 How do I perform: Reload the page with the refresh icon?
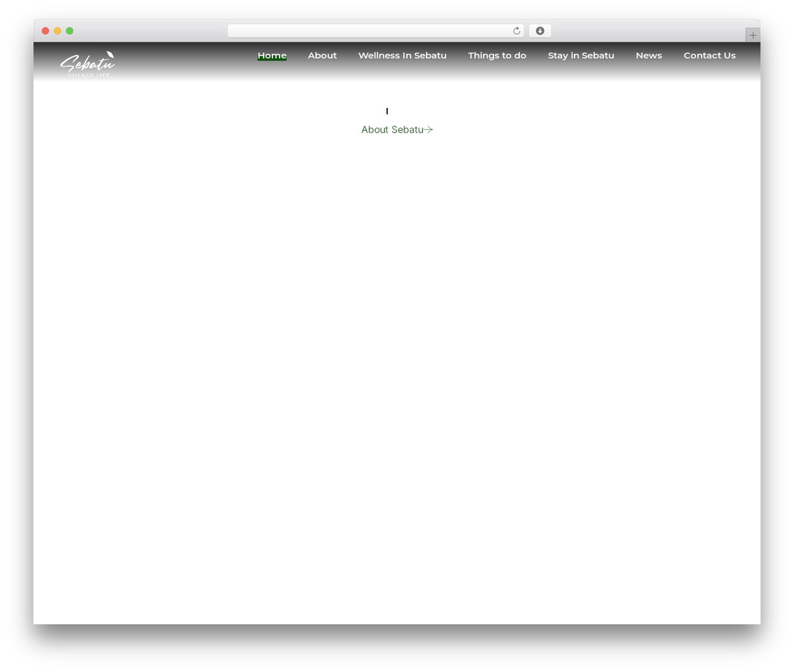click(x=516, y=31)
